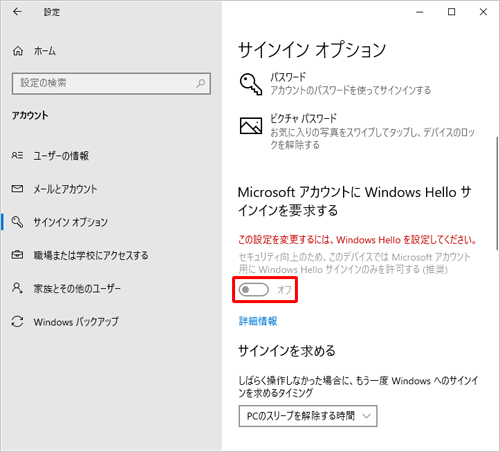Open the PCのスリープを解除する時間 dropdown
This screenshot has height=452, width=500.
(x=308, y=416)
